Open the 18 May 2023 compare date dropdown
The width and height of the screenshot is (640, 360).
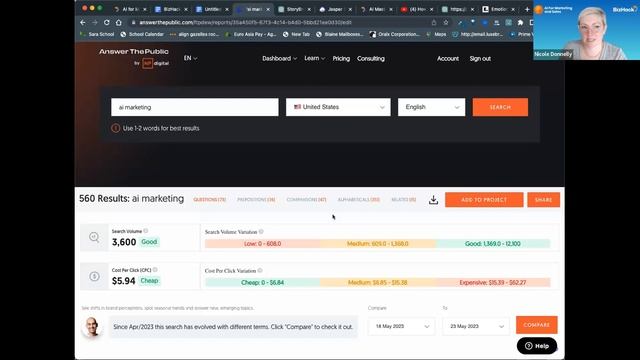click(x=402, y=326)
